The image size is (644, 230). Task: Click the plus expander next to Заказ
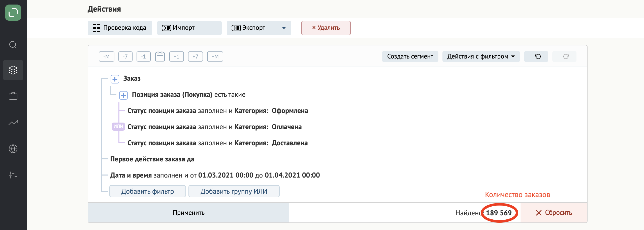(x=115, y=79)
